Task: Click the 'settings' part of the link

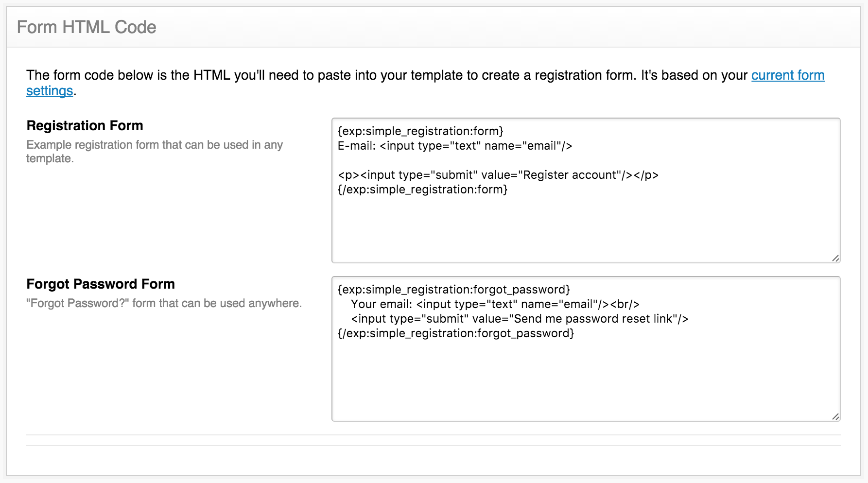Action: tap(50, 91)
